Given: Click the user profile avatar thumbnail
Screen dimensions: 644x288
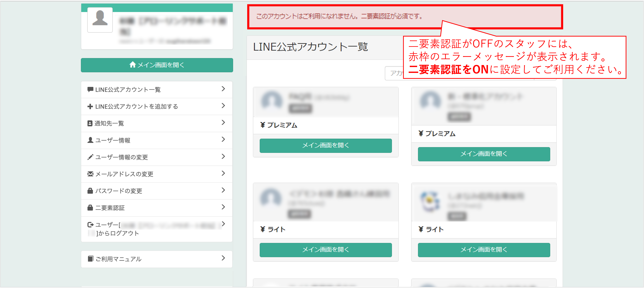Looking at the screenshot, I should click(100, 20).
